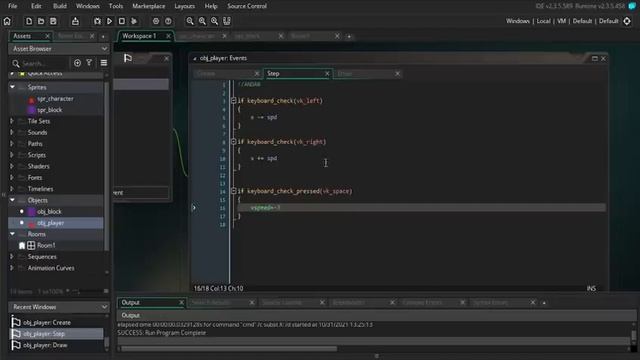This screenshot has height=360, width=640.
Task: Open the Marketplace menu
Action: click(x=149, y=6)
